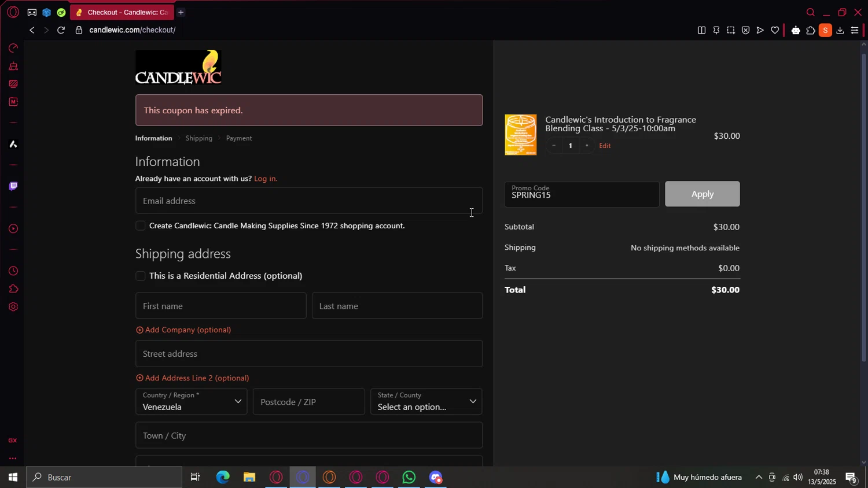This screenshot has height=488, width=868.
Task: Focus the Last name field
Action: pyautogui.click(x=397, y=305)
